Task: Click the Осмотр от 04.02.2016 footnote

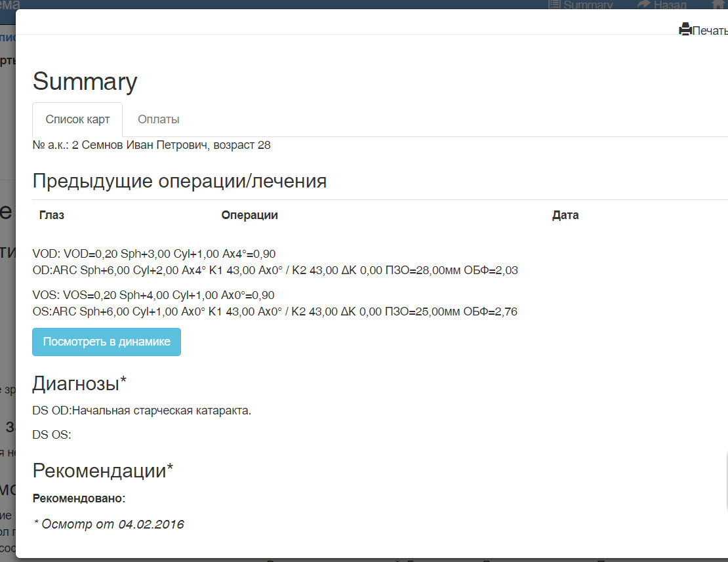Action: pyautogui.click(x=108, y=524)
